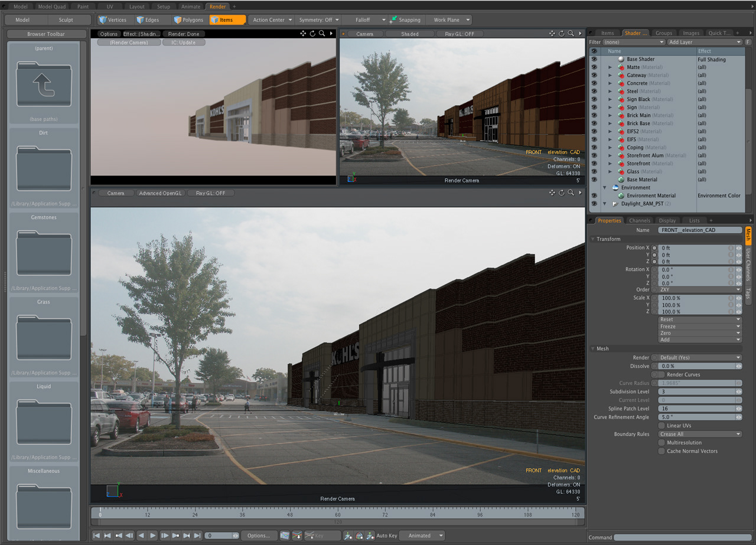Image resolution: width=756 pixels, height=545 pixels.
Task: Switch to the Channels properties tab
Action: tap(639, 221)
